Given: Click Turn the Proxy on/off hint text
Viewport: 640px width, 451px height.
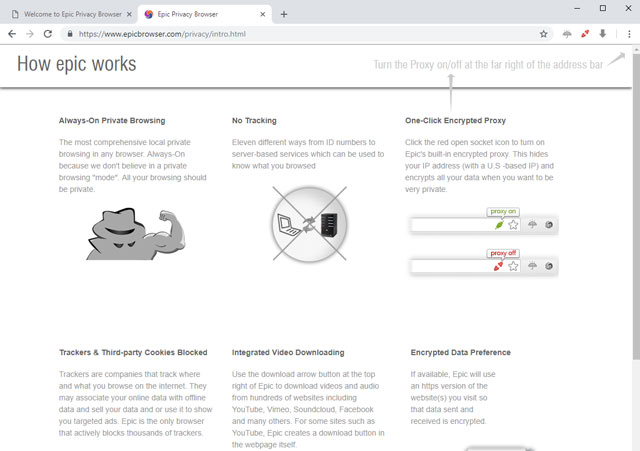Looking at the screenshot, I should [x=488, y=64].
